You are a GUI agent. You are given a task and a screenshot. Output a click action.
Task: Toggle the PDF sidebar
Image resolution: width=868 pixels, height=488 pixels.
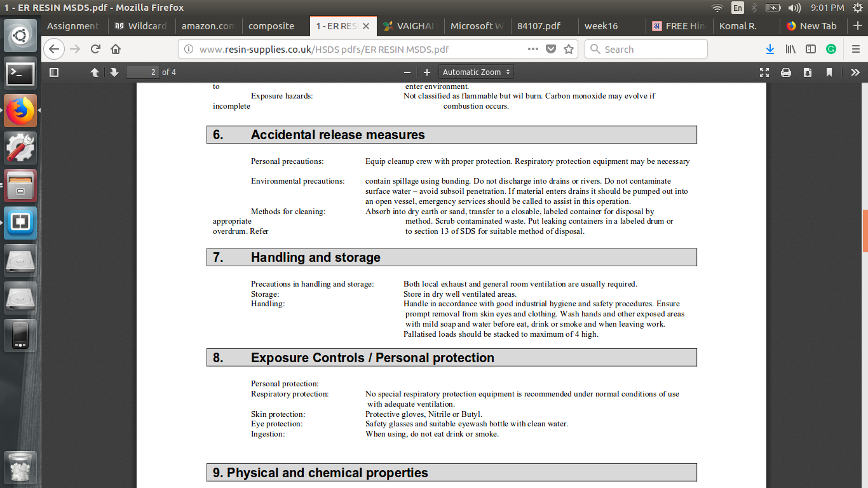click(x=54, y=72)
